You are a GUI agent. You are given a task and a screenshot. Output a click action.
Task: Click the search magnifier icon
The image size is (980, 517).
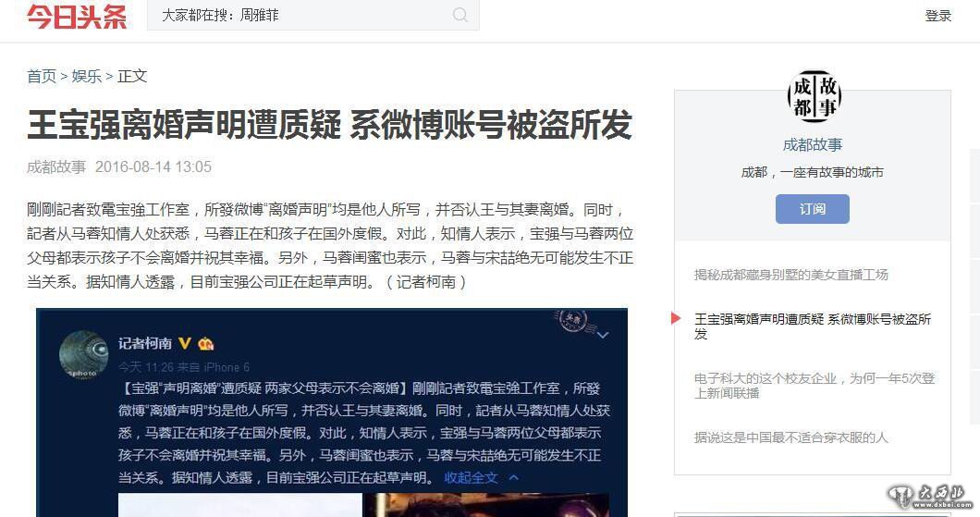coord(460,15)
